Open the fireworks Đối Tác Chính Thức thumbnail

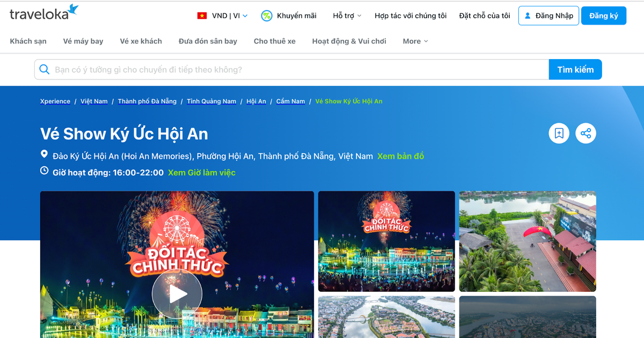coord(386,241)
